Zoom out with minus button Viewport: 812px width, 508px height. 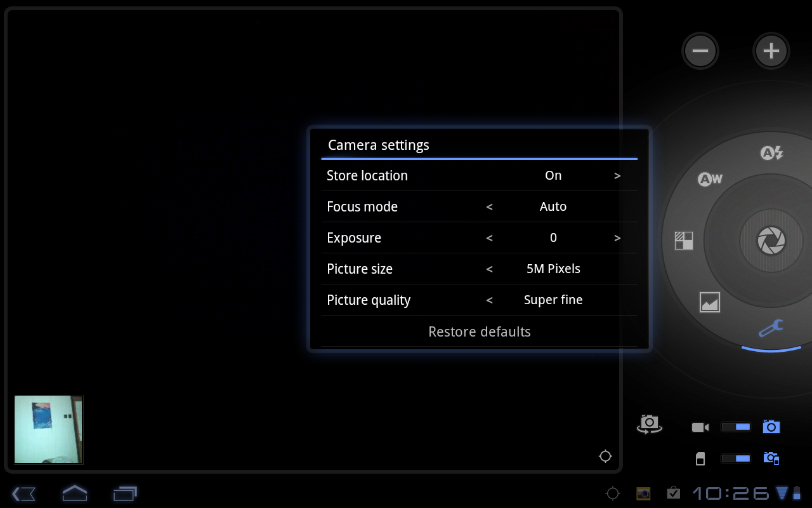coord(700,51)
